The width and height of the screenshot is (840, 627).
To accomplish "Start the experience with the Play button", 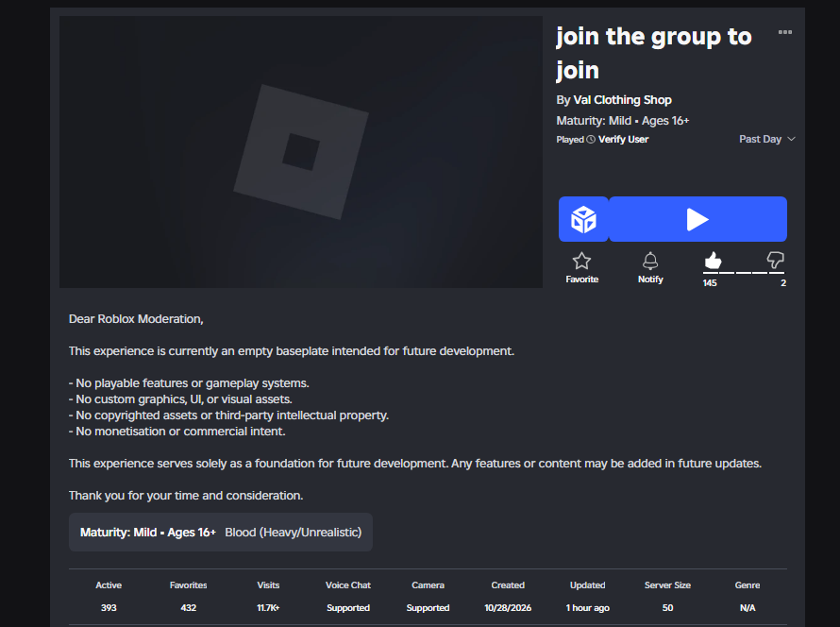I will (698, 219).
